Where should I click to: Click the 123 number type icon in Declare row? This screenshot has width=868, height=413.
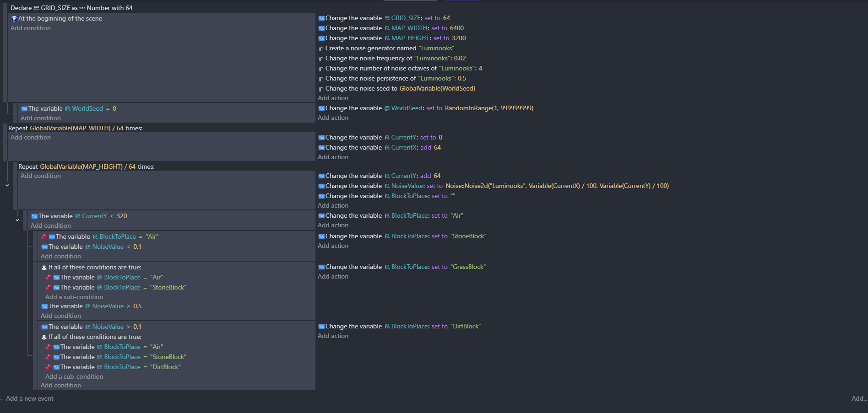pos(82,8)
